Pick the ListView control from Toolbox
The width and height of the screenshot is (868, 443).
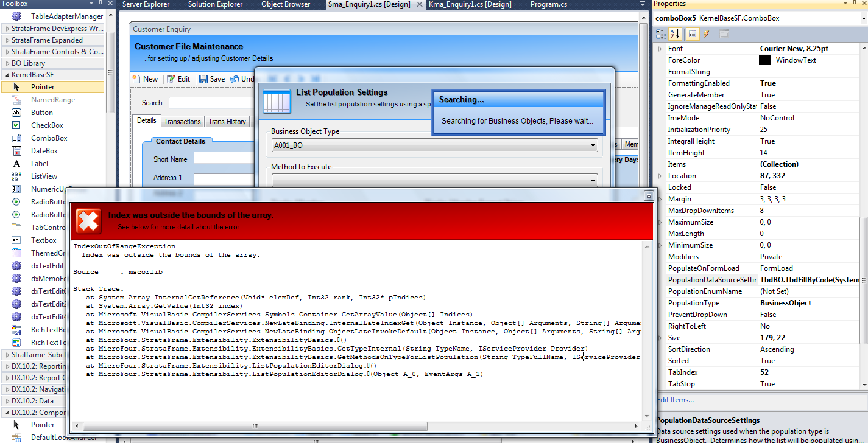[x=44, y=176]
